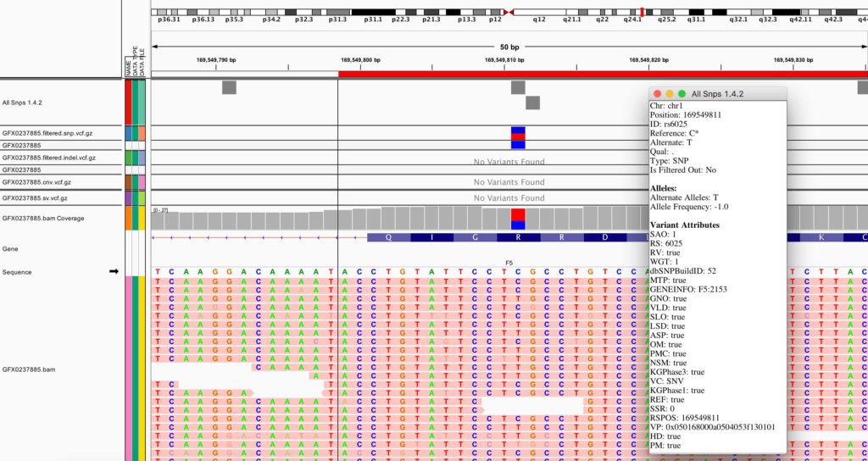The height and width of the screenshot is (461, 868).
Task: Click 'No Variants Found' in the indel track
Action: click(509, 162)
